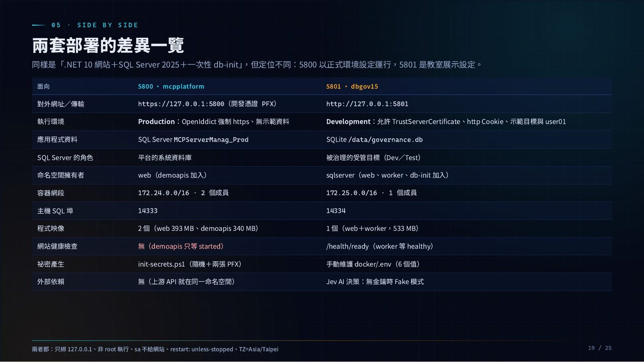644x362 pixels.
Task: Click the 手動維護 docker/.env cell
Action: click(374, 264)
